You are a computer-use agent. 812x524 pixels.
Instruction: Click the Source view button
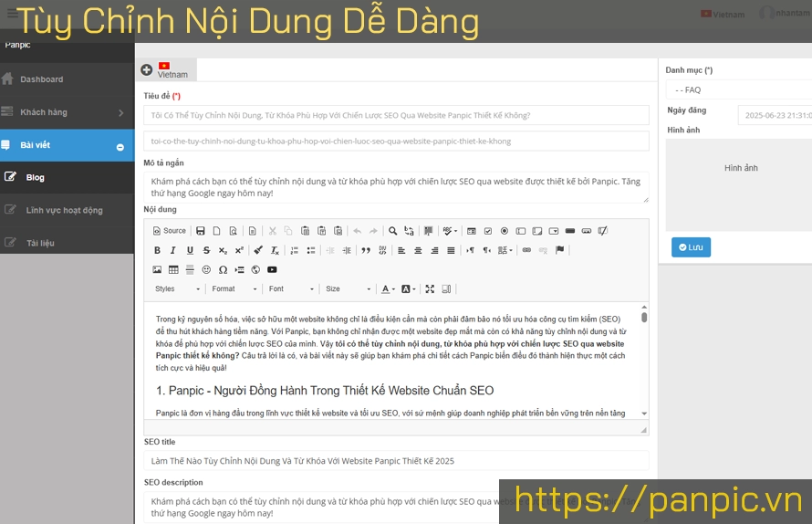170,231
